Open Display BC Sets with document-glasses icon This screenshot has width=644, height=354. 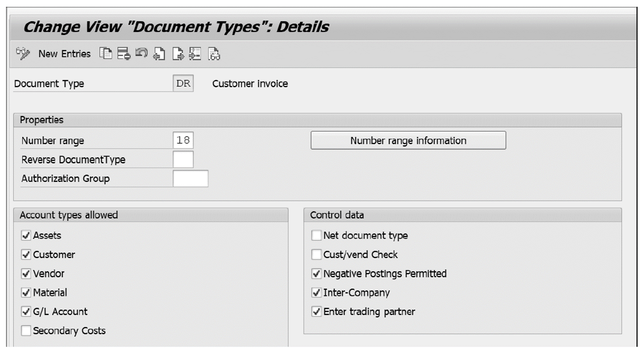tap(214, 54)
